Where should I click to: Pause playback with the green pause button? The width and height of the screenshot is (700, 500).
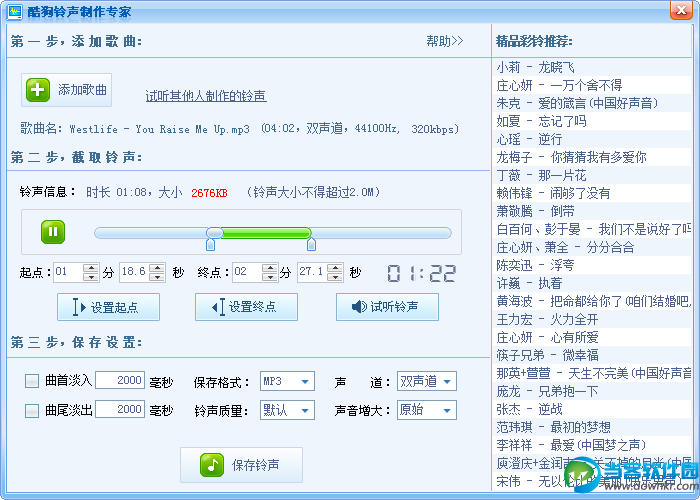point(53,232)
